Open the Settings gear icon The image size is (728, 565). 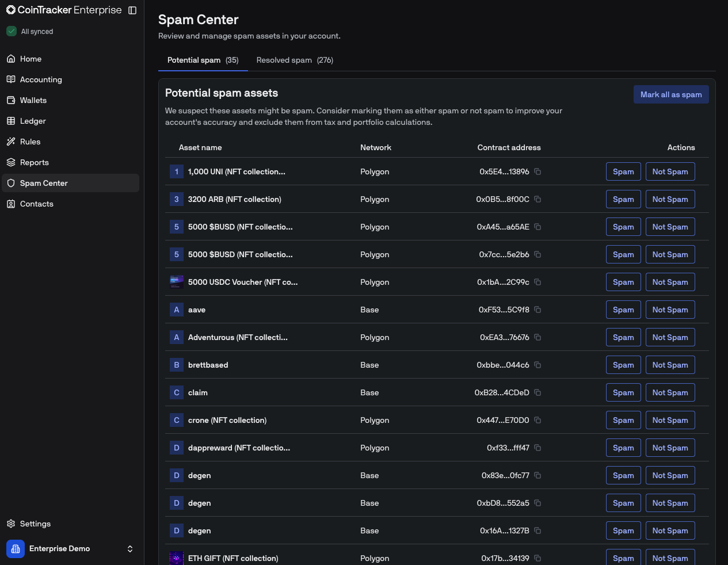(x=11, y=524)
